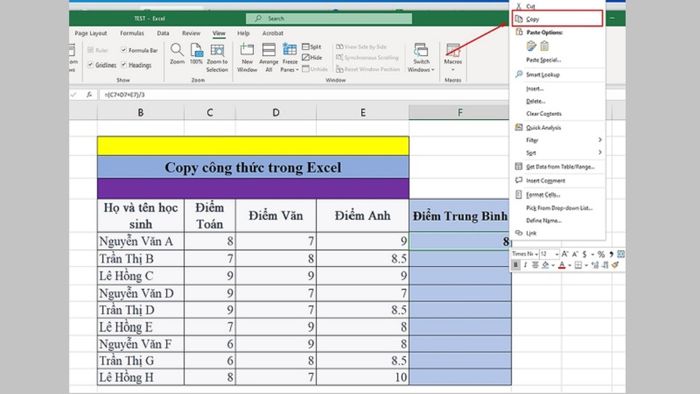Click decrease decimal in mini toolbar

point(605,265)
